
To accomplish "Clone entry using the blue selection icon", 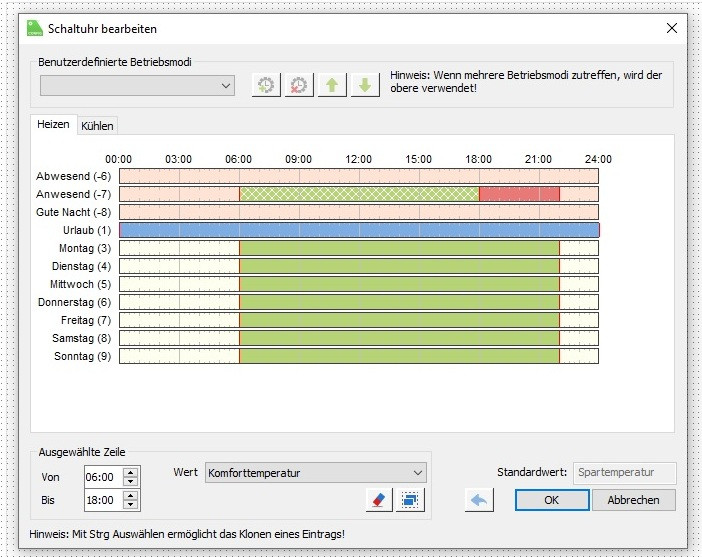I will (x=410, y=500).
